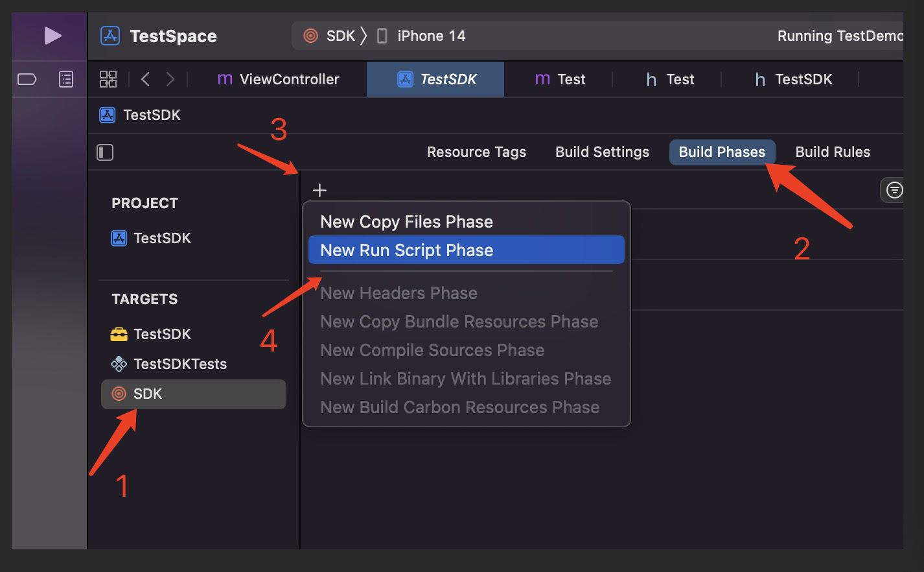Click the plus button to add build phase
Screen dimensions: 924x572
(319, 190)
